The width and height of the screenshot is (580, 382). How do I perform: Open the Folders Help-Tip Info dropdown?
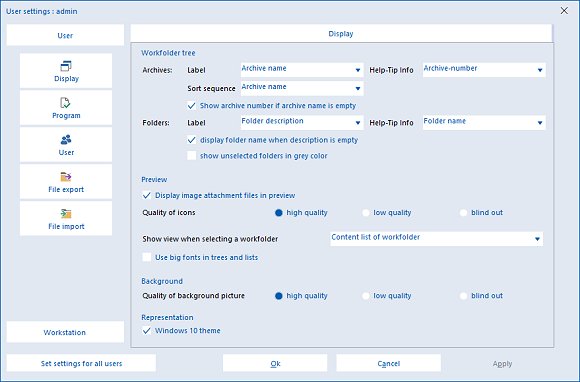(x=484, y=123)
